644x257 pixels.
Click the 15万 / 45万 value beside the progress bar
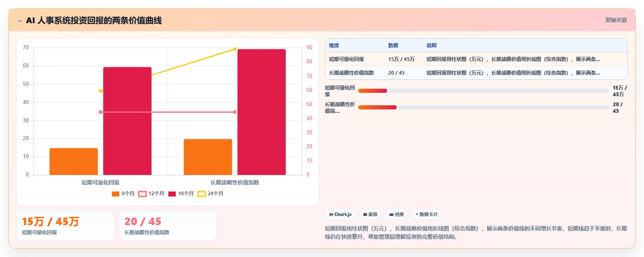coord(620,91)
